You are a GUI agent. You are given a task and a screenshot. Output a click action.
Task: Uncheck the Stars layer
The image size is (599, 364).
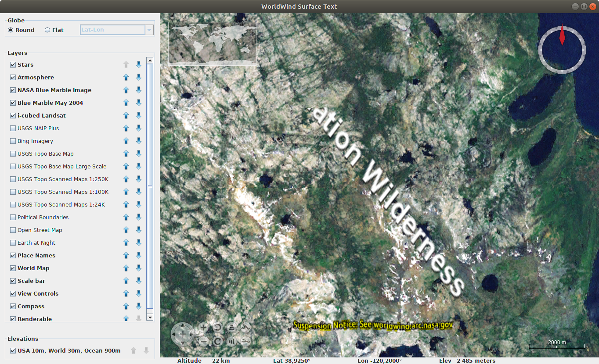tap(13, 64)
